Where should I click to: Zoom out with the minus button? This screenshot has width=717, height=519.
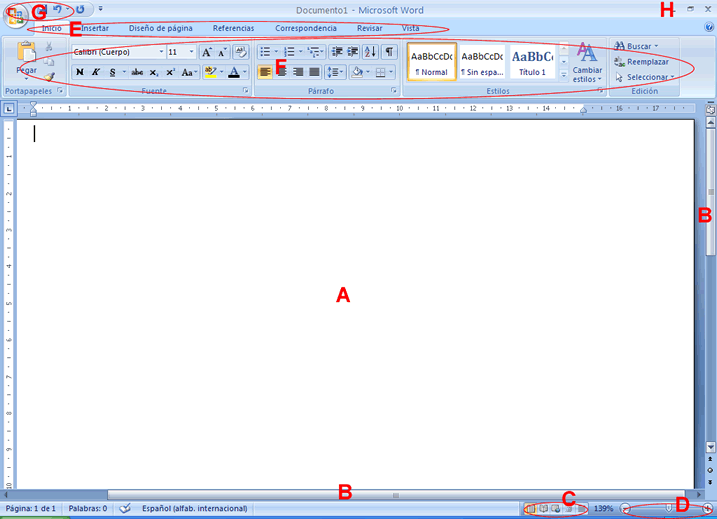[625, 508]
